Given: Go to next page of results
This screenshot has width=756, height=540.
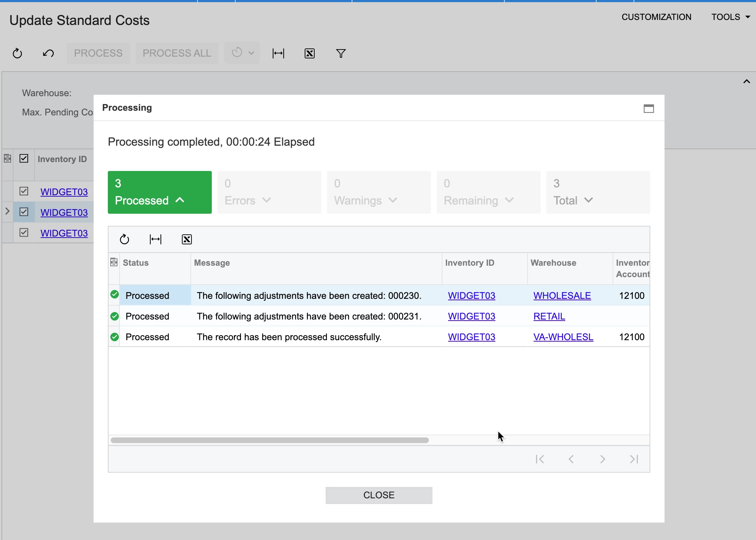Looking at the screenshot, I should [602, 459].
